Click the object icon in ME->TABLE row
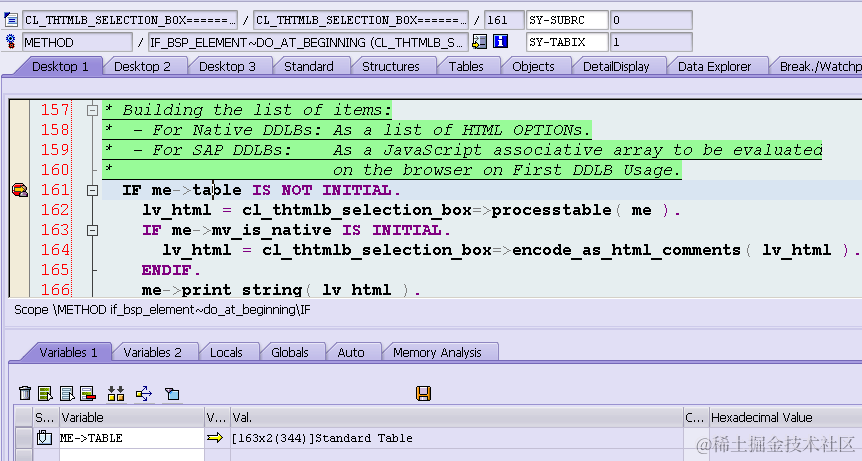 pos(44,438)
